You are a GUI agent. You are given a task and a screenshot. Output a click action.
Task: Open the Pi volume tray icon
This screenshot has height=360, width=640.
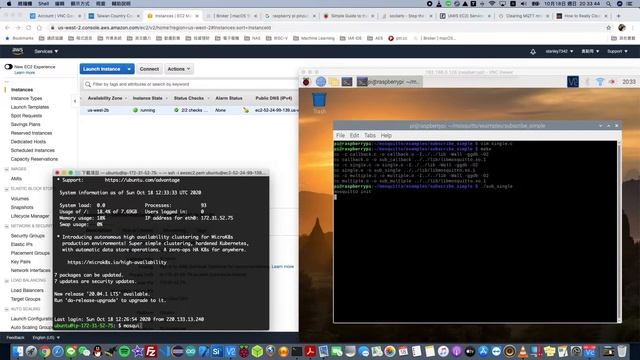coord(612,82)
